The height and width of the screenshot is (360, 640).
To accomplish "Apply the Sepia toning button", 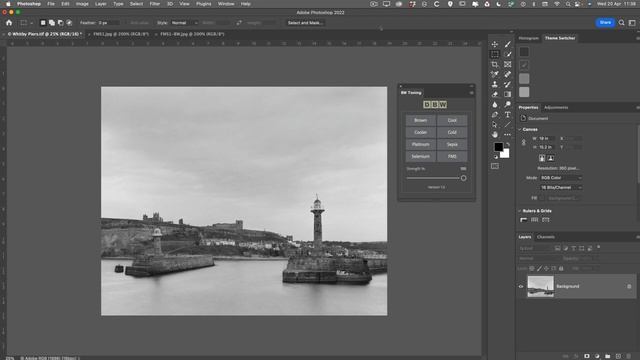I will [x=452, y=144].
